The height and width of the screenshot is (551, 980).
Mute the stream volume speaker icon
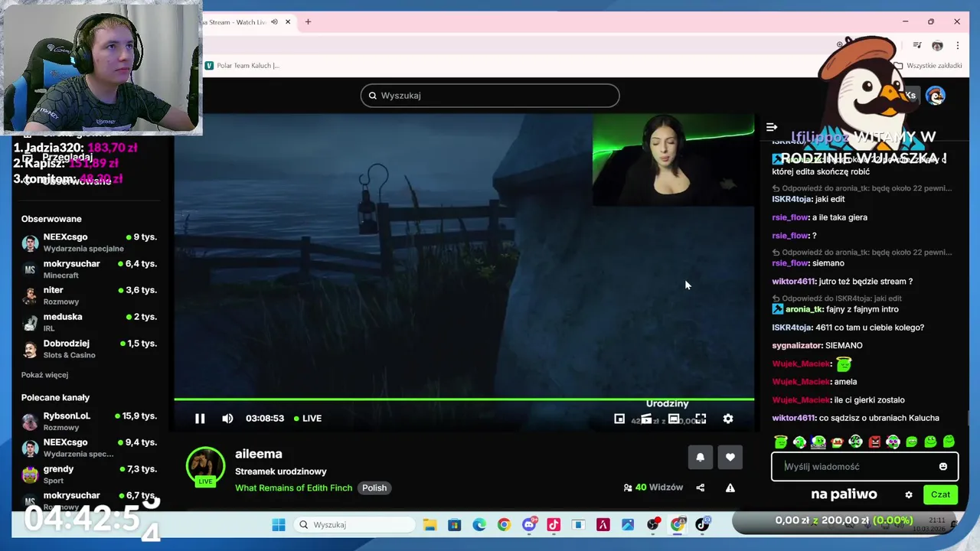[x=227, y=419]
